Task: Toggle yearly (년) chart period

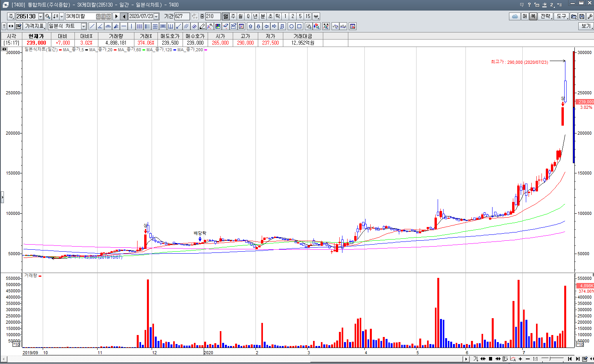Action: tap(255, 16)
